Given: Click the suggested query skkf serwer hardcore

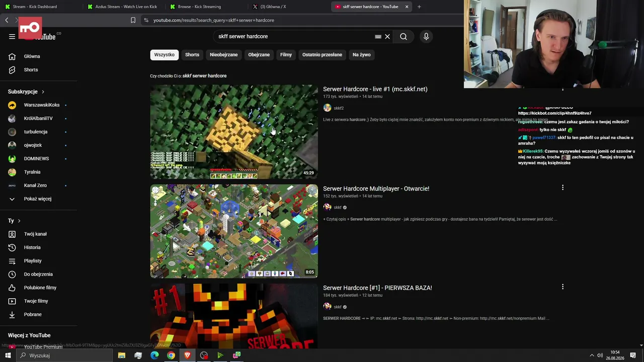Looking at the screenshot, I should [x=204, y=76].
